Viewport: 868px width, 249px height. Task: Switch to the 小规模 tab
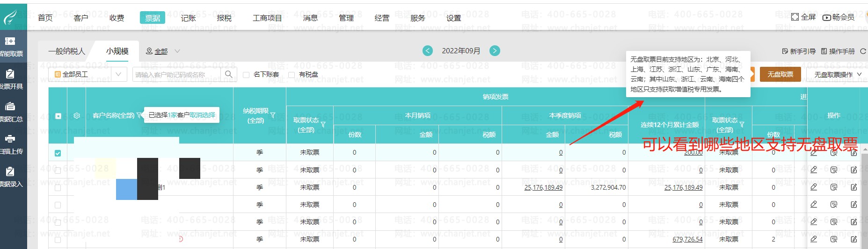click(x=117, y=51)
